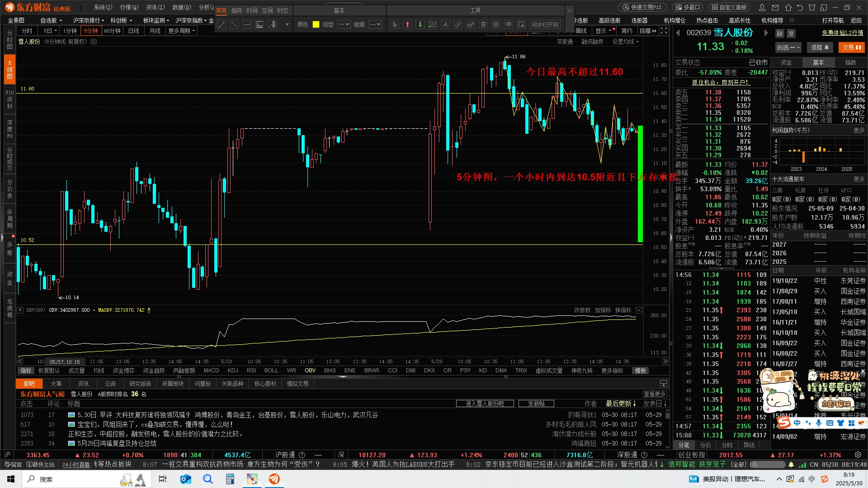Screen dimensions: 868x488
Task: Go to next stock arrow
Action: pos(766,33)
